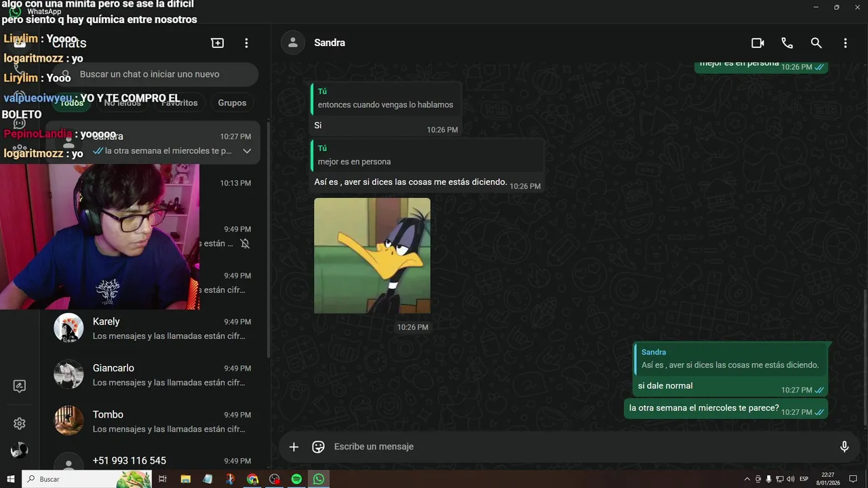
Task: Open the Windows notification center
Action: (853, 479)
